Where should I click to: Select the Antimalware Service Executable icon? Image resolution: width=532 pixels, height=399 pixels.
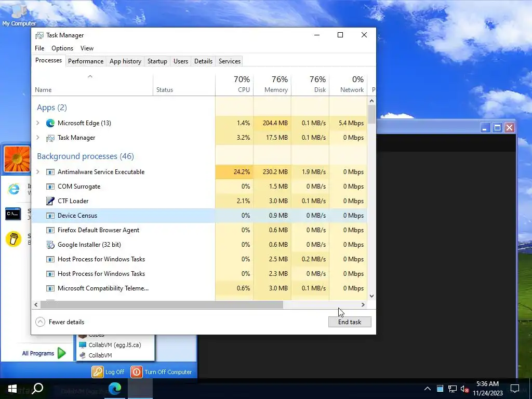click(50, 172)
